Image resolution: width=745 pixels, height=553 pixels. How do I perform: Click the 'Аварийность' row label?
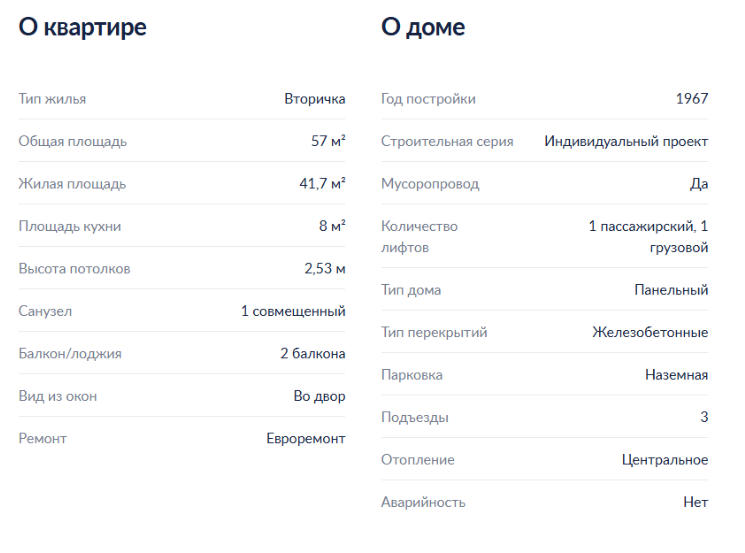coord(423,502)
